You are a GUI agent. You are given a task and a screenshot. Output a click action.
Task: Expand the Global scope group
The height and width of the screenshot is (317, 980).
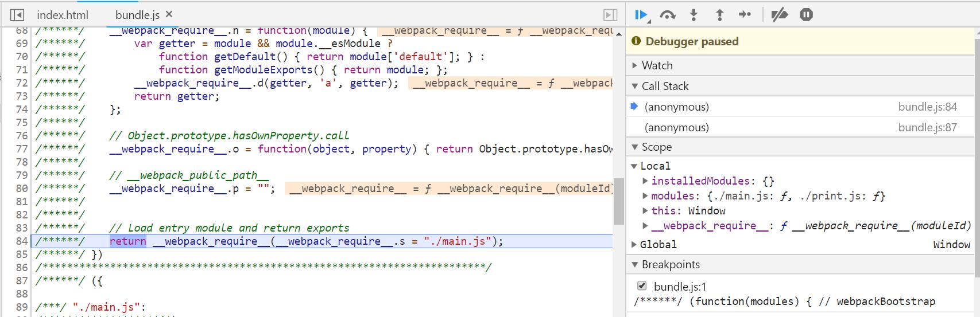coord(634,244)
